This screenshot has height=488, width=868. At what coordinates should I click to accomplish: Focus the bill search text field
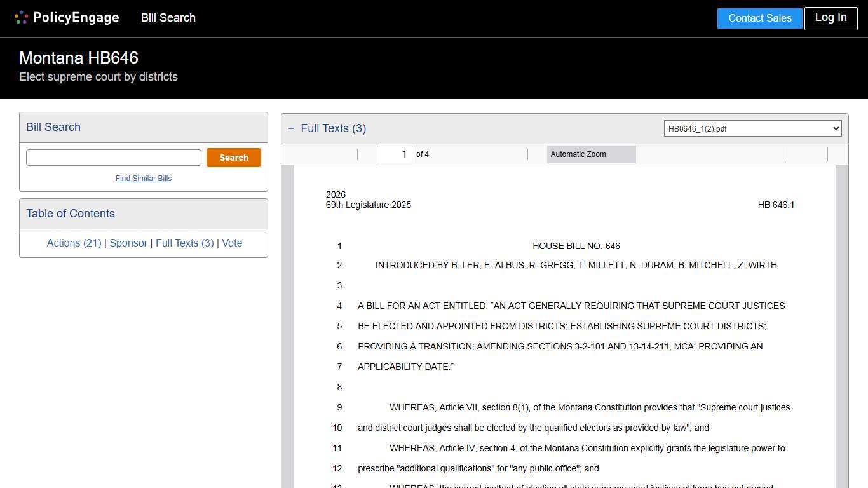(x=114, y=158)
